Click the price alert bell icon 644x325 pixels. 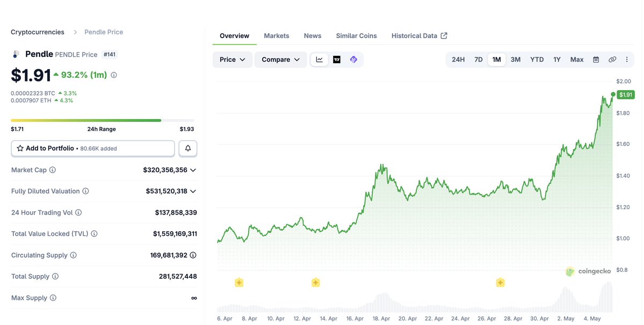pos(187,149)
